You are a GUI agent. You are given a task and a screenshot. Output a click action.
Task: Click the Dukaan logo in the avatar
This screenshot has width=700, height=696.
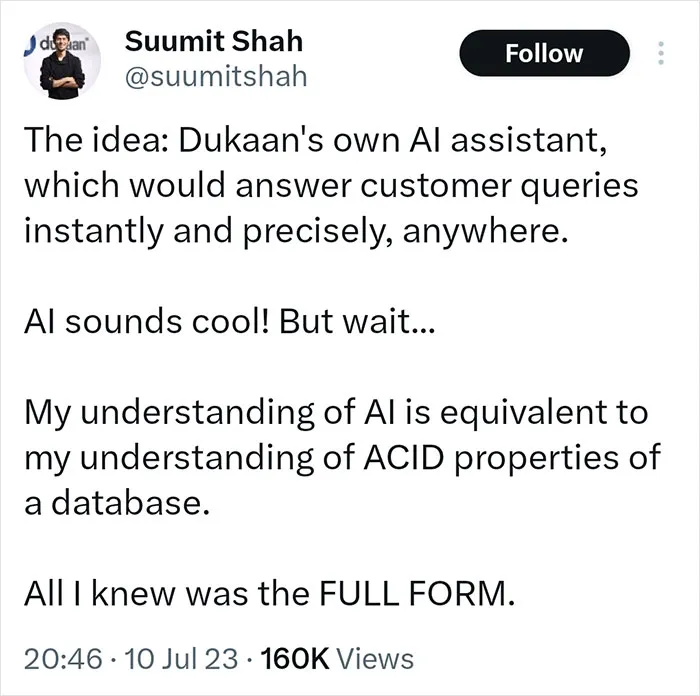(x=56, y=45)
